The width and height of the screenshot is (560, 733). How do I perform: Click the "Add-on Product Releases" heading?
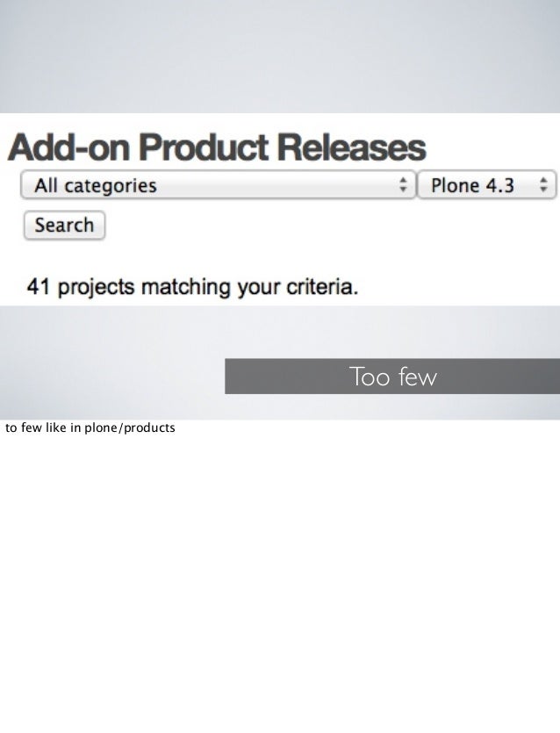coord(217,147)
